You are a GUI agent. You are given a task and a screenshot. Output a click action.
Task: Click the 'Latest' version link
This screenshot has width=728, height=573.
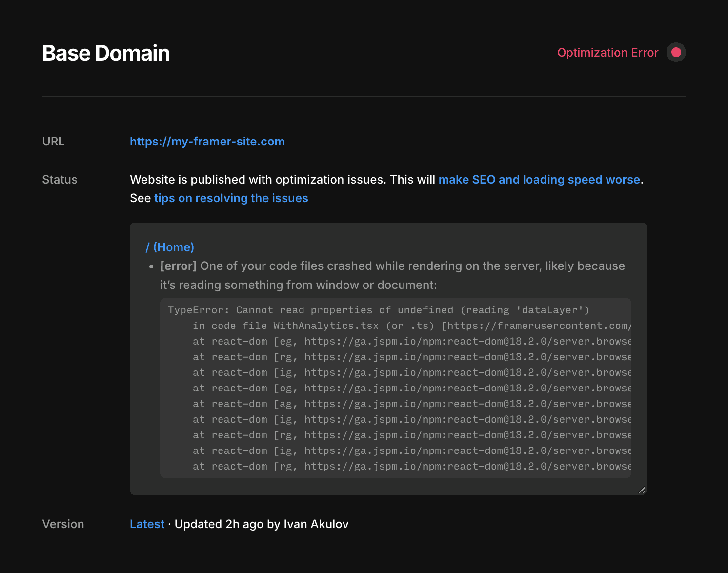(147, 524)
